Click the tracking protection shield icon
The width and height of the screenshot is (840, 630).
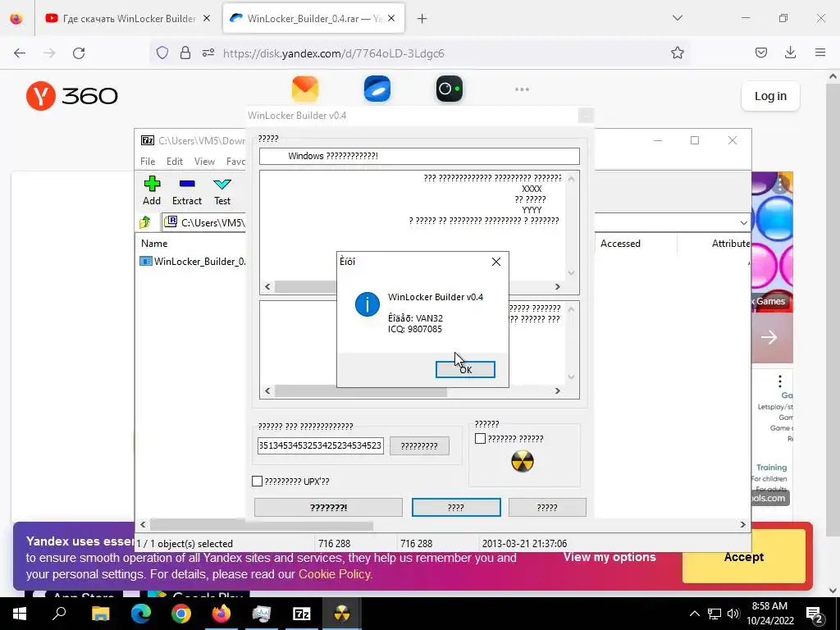(x=162, y=52)
